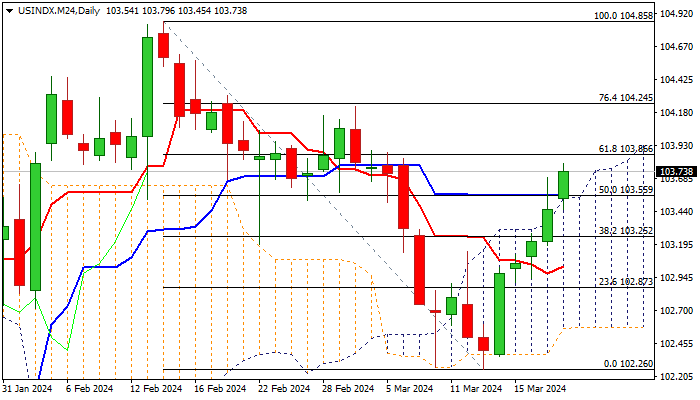
Task: Select the 38.2 103.252 Fibonacci label
Action: (625, 231)
